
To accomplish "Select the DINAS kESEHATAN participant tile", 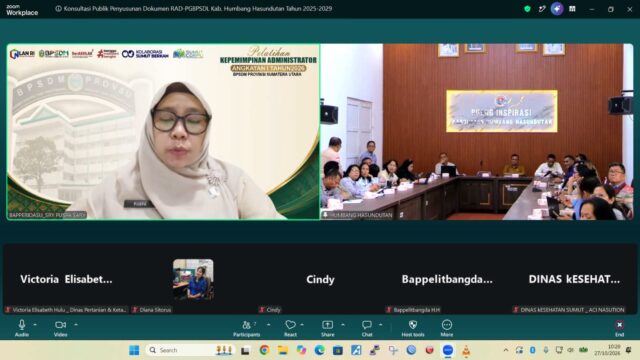I will point(574,279).
